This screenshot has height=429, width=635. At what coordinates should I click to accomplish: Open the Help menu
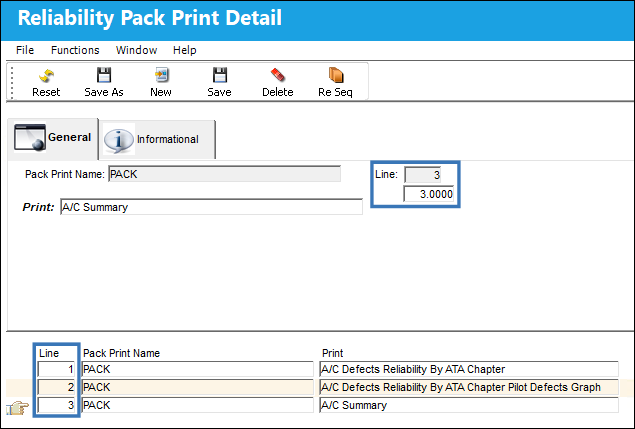click(185, 50)
